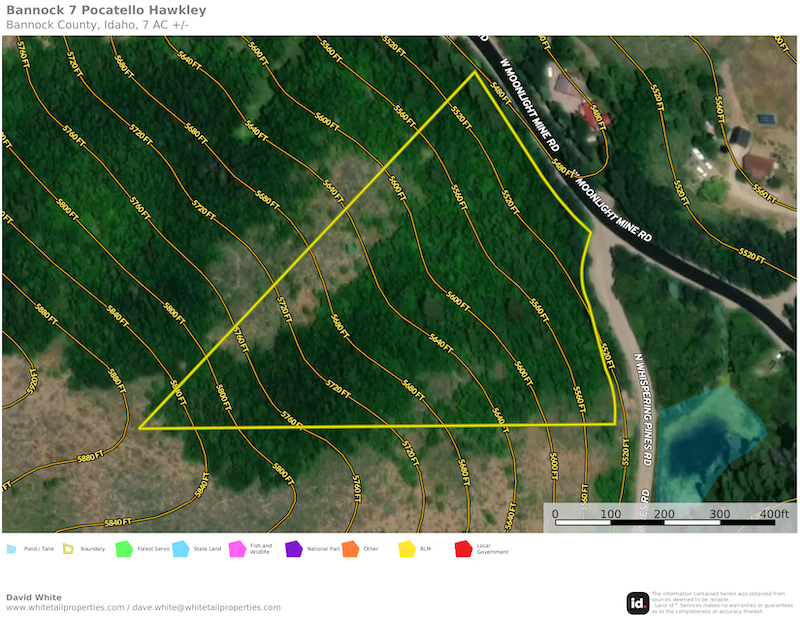Screen dimensions: 800x618
Task: Click the yellow BLM legend icon
Action: (x=407, y=549)
